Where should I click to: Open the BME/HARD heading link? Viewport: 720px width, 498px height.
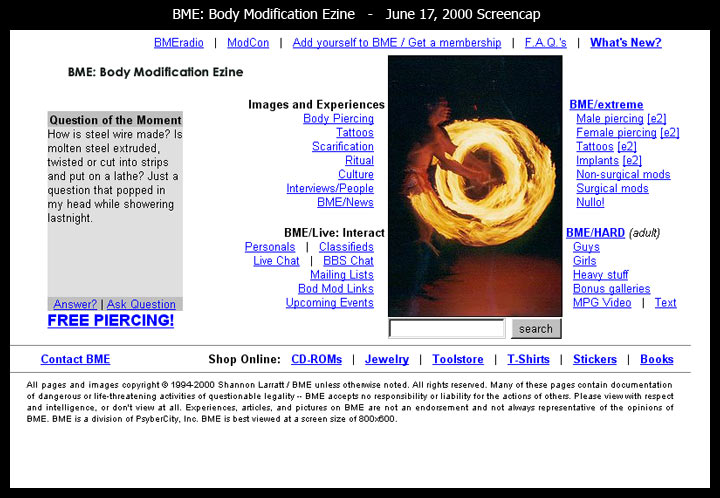click(x=595, y=233)
